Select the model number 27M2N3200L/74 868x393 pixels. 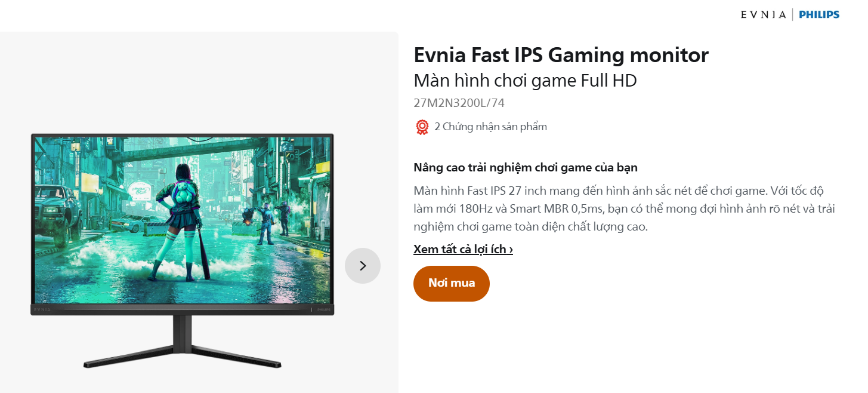pyautogui.click(x=459, y=103)
